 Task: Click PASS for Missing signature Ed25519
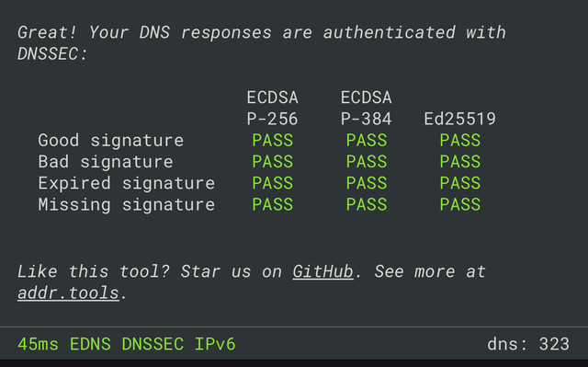pos(460,204)
